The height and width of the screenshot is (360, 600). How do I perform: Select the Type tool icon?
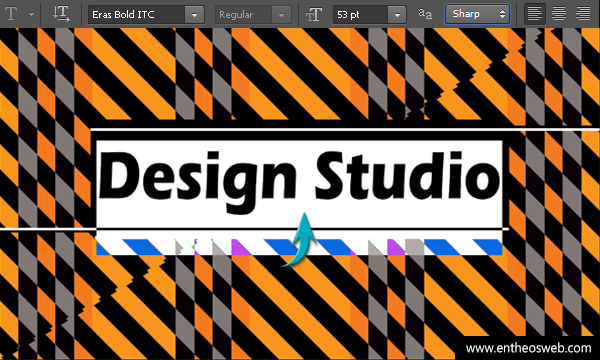click(x=11, y=14)
